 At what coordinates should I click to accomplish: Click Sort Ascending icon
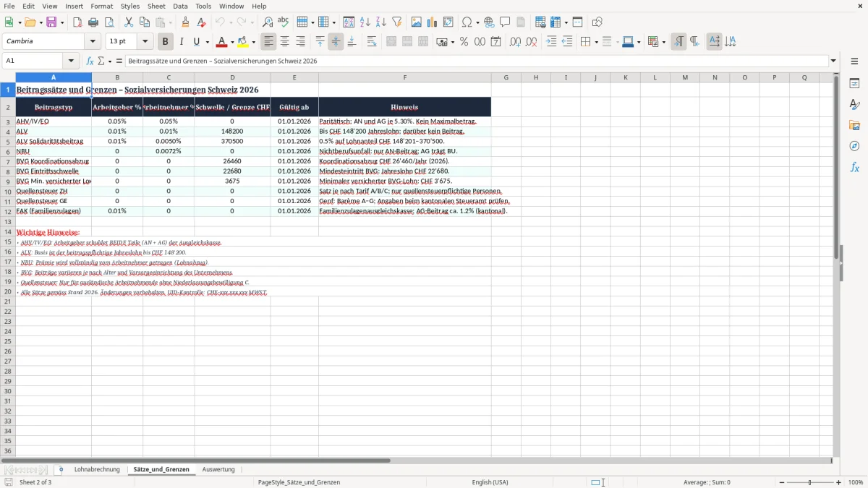pos(365,22)
